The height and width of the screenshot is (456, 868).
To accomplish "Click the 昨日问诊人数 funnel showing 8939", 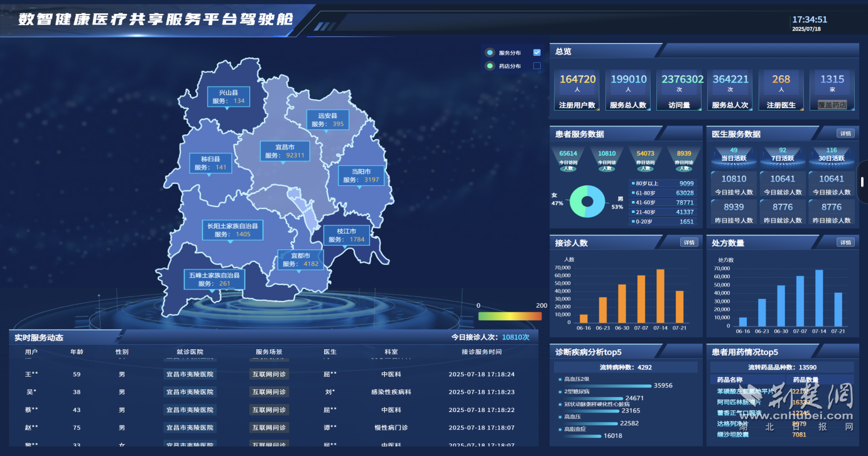I will 684,160.
